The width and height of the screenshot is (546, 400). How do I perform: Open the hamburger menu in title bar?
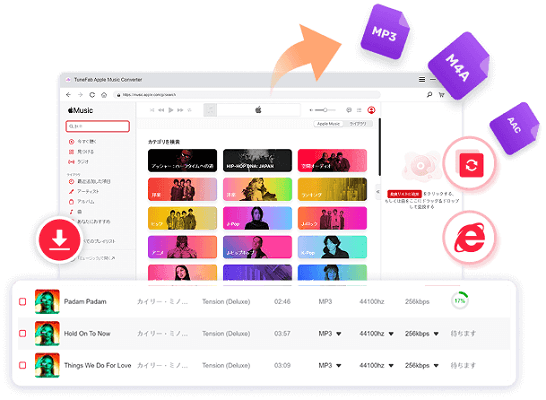(422, 79)
